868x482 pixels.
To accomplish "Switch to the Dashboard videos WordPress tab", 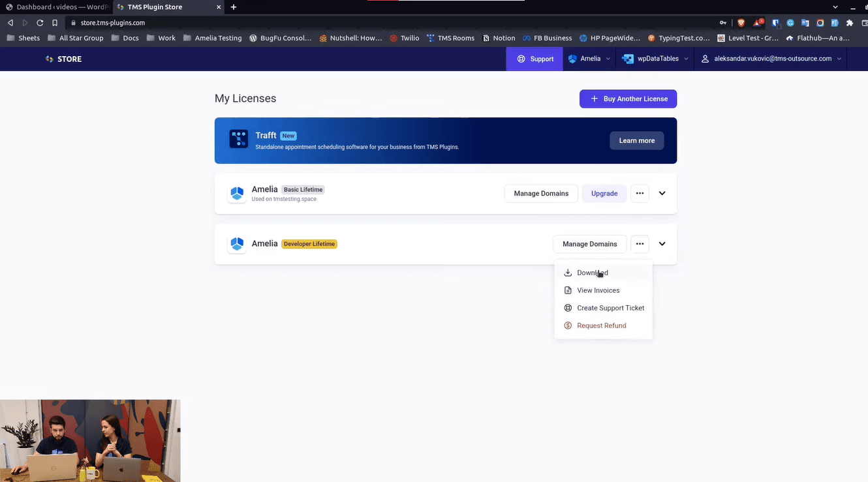I will [x=55, y=7].
